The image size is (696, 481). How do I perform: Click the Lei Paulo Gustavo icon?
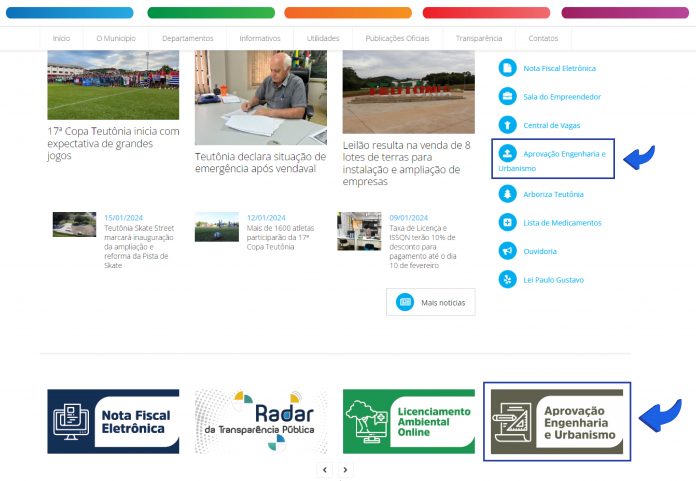tap(507, 280)
